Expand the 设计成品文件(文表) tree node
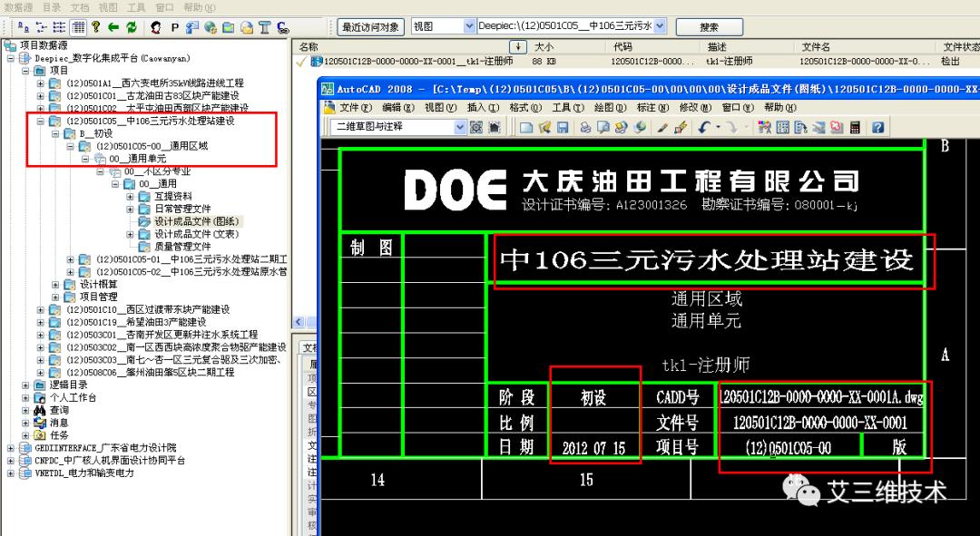 tap(129, 234)
